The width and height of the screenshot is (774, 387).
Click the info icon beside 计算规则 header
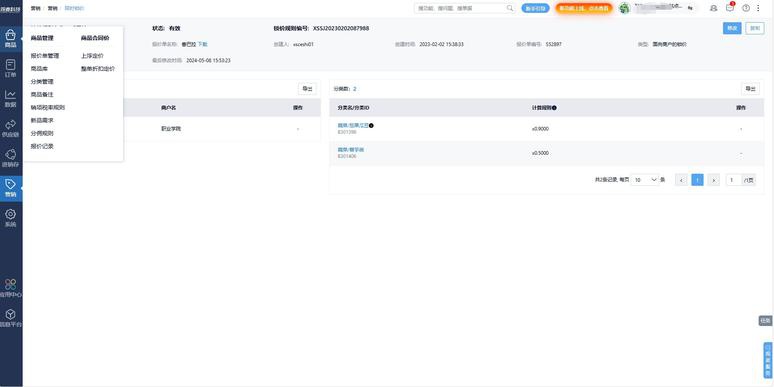(x=554, y=108)
